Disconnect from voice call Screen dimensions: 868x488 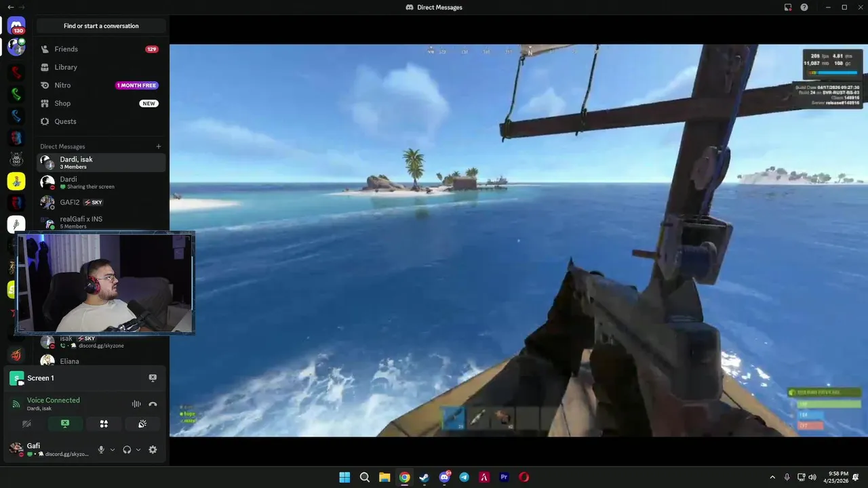(x=153, y=404)
